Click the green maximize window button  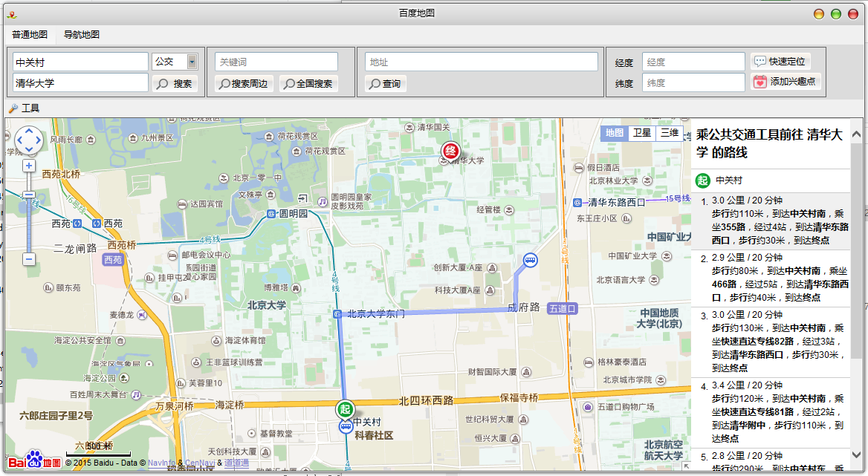coord(836,14)
